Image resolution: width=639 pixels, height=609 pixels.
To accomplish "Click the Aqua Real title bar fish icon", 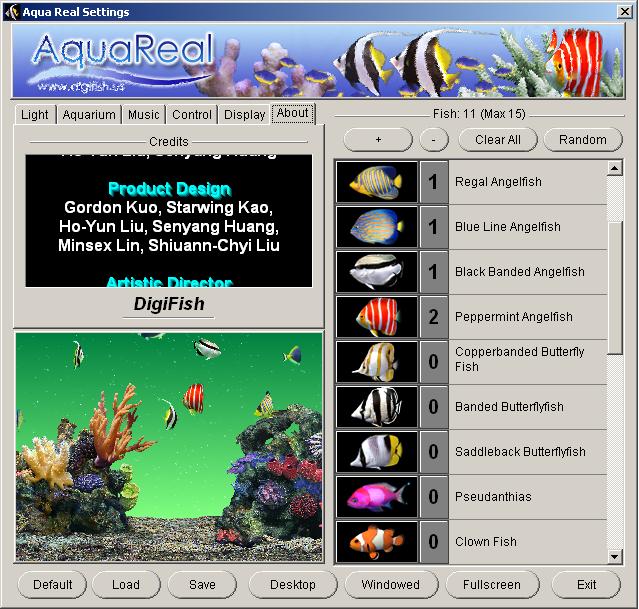I will pyautogui.click(x=11, y=11).
